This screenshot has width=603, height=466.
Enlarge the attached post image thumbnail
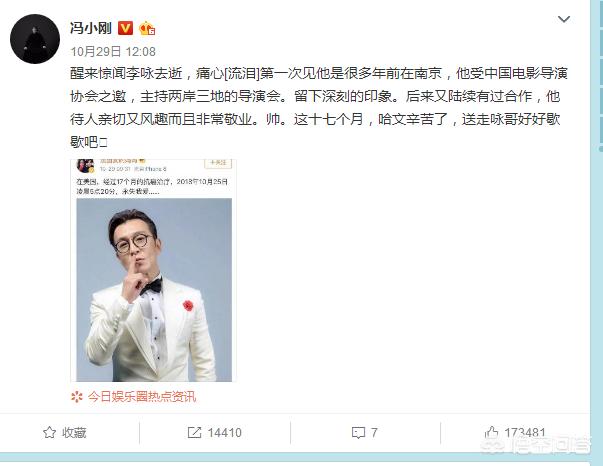153,270
